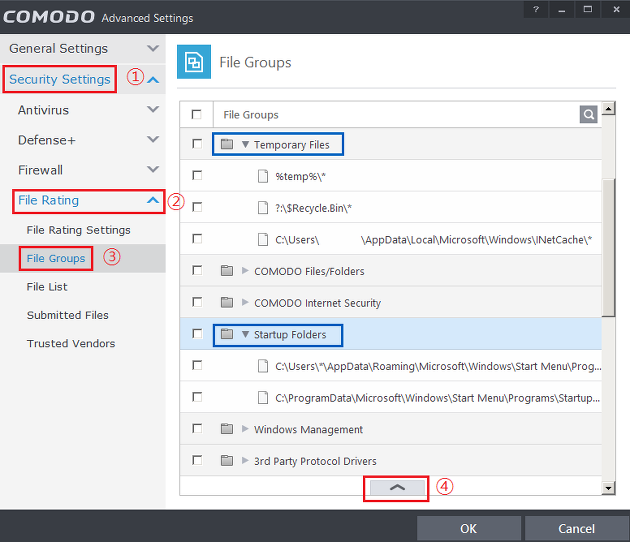Screen dimensions: 630x542
Task: Expand General Settings chevron
Action: pos(153,49)
